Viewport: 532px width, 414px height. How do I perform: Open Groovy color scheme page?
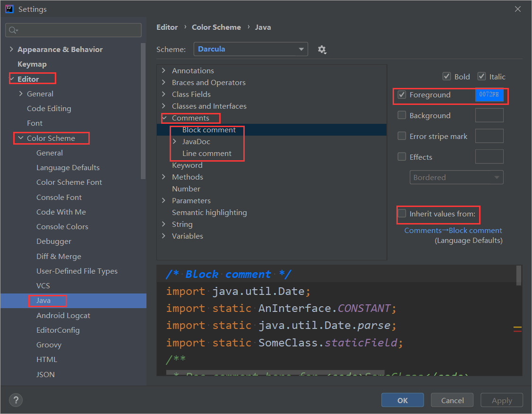click(x=49, y=345)
